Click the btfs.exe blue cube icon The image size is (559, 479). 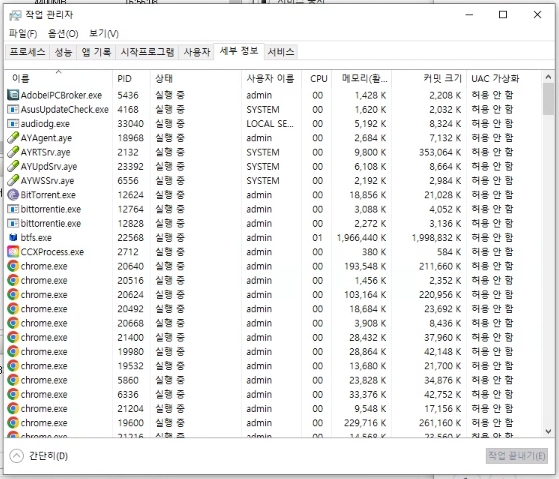(x=13, y=237)
